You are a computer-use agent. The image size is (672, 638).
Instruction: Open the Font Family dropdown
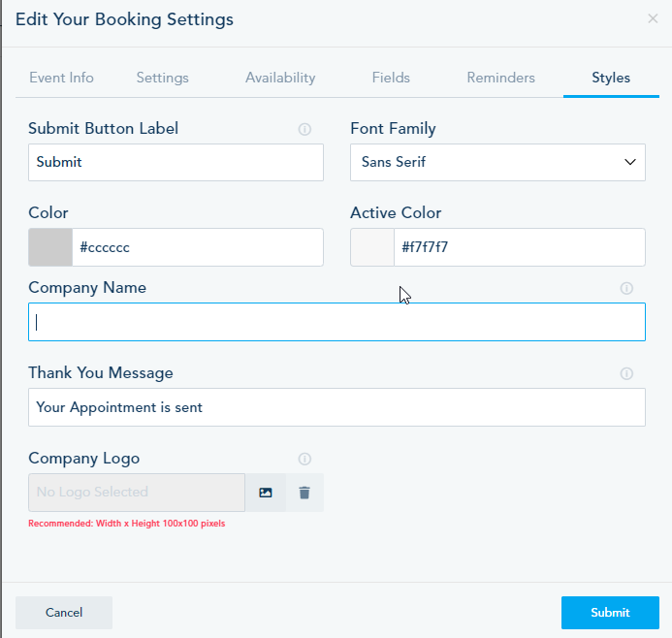[x=497, y=162]
